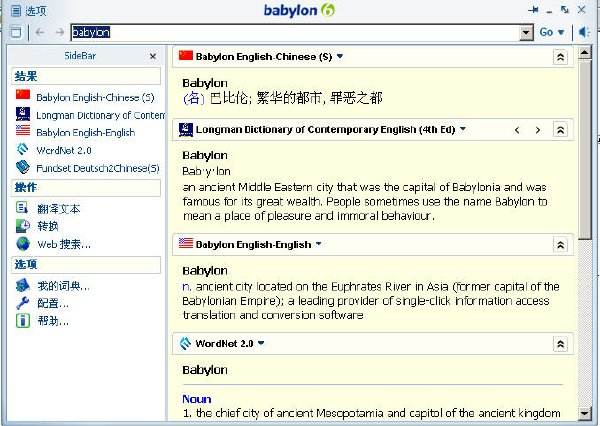Collapse the Babylon English-English result section

pyautogui.click(x=560, y=245)
